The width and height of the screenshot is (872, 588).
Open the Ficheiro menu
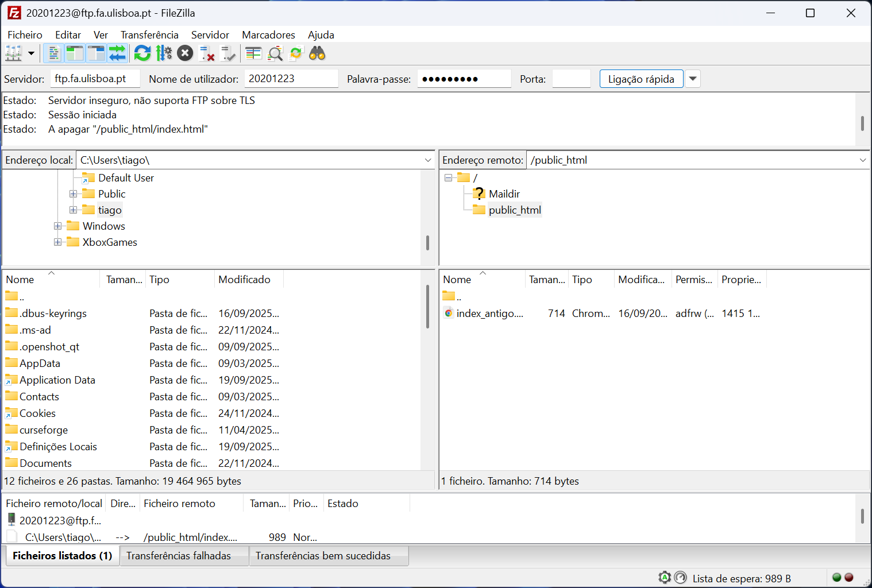25,35
